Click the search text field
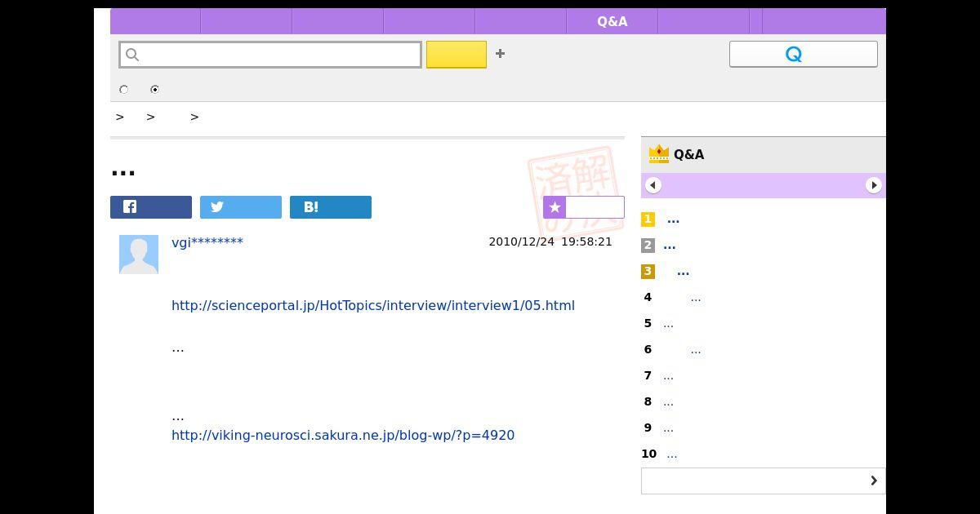980x514 pixels. (270, 55)
